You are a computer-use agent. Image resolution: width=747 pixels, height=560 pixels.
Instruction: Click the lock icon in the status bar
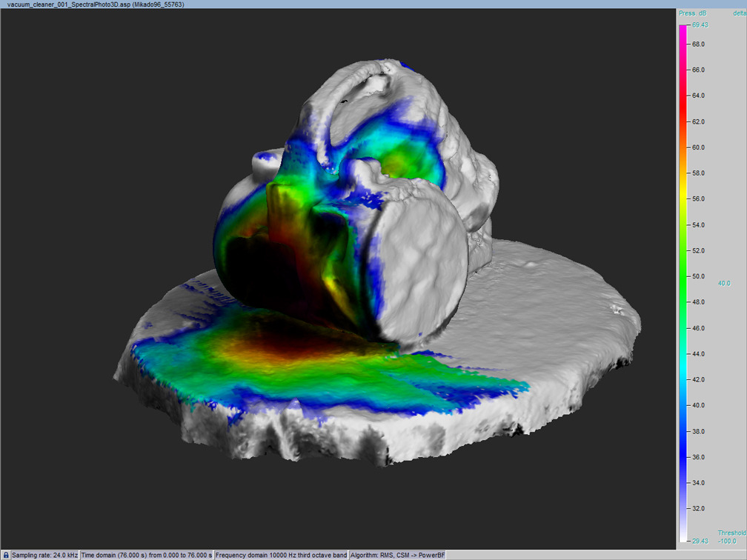[x=5, y=556]
